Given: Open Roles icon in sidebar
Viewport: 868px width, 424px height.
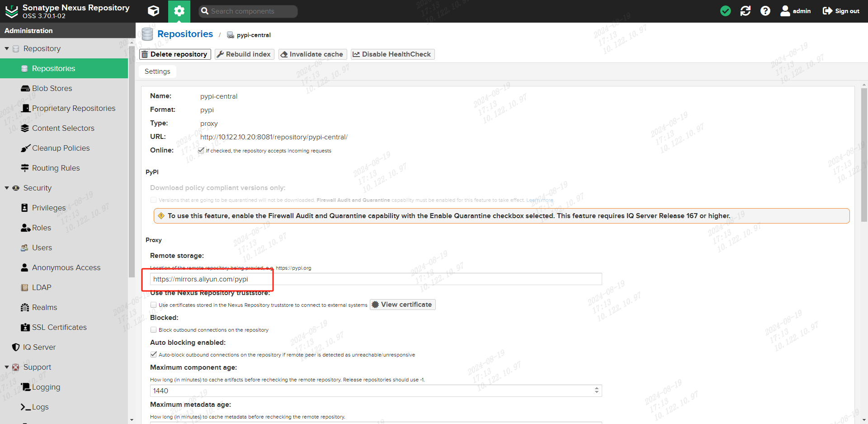Looking at the screenshot, I should pos(25,228).
